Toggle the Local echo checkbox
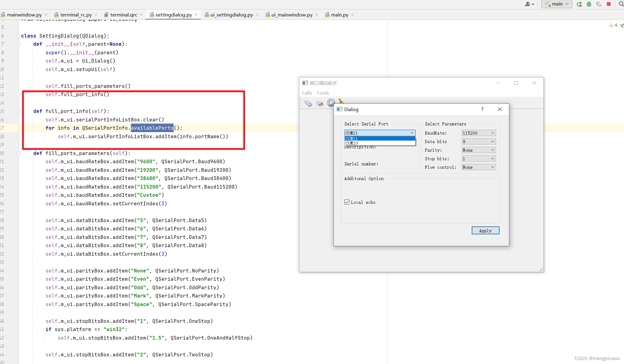The height and width of the screenshot is (364, 624). tap(347, 202)
